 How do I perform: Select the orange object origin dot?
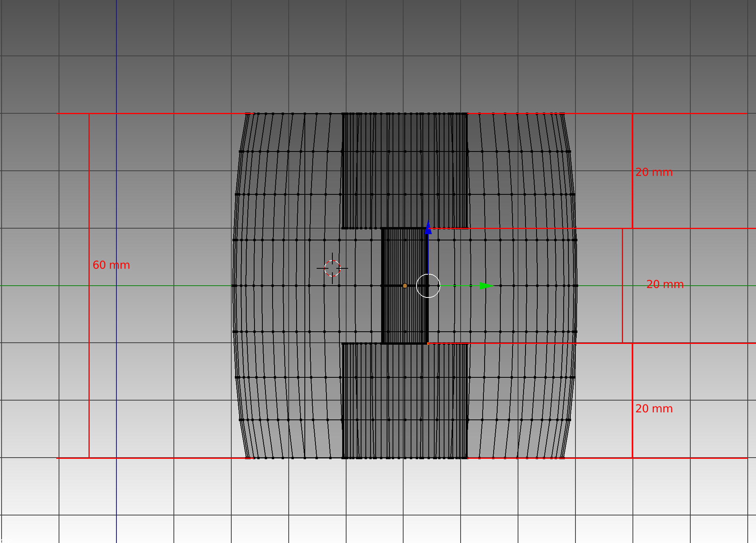pos(405,286)
